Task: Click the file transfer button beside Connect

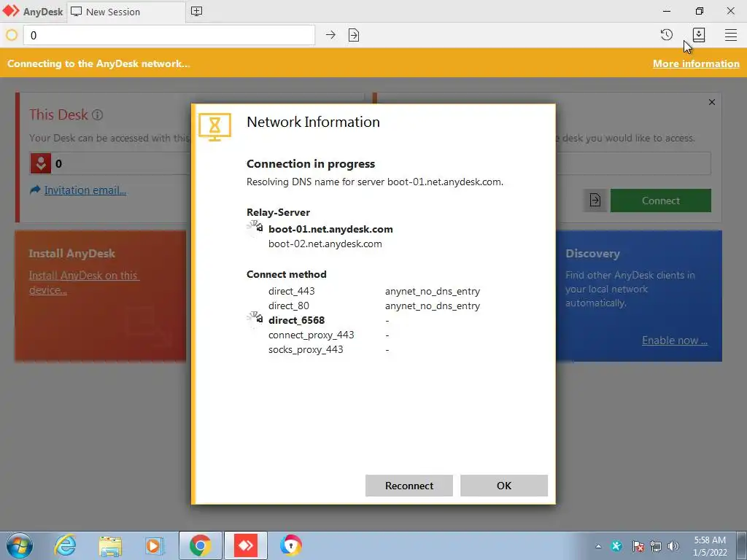Action: (x=595, y=201)
